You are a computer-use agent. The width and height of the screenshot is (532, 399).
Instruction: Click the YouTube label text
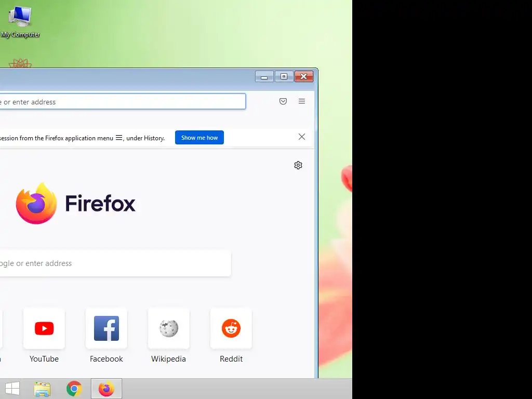coord(44,359)
